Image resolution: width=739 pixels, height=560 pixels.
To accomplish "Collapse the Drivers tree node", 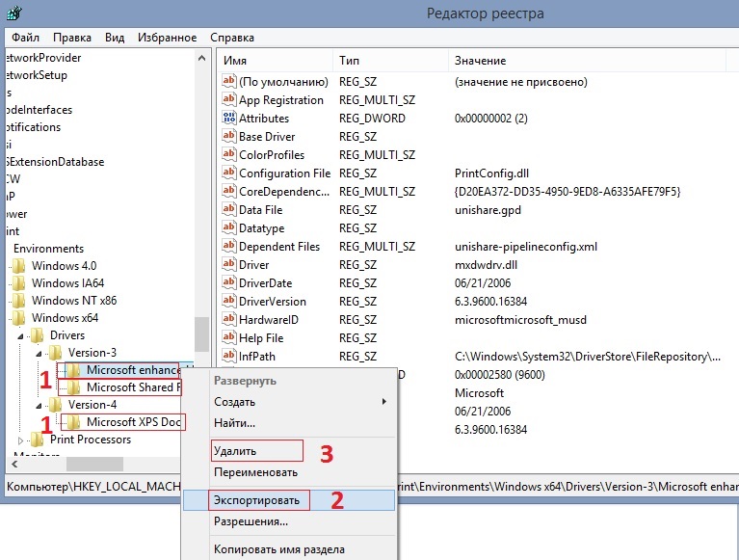I will point(21,336).
